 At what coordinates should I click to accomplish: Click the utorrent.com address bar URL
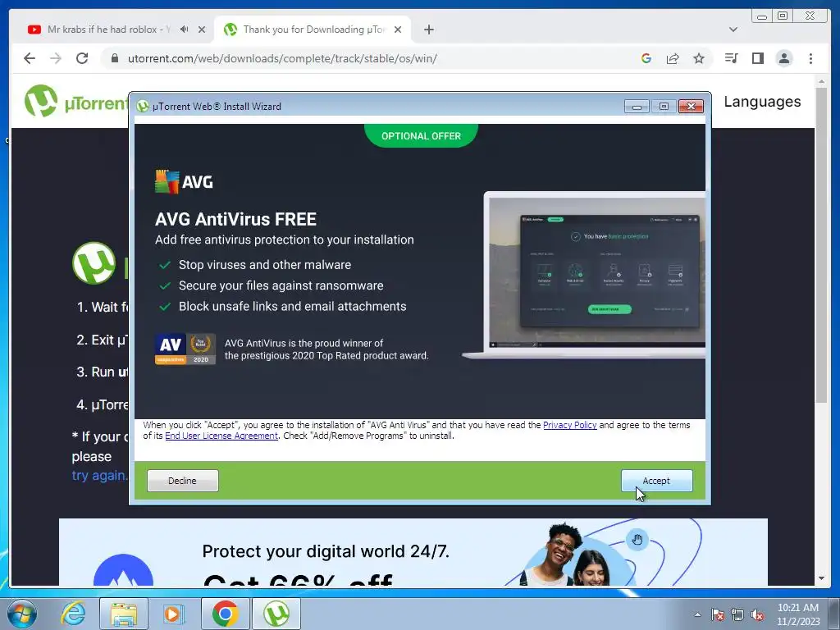[x=282, y=58]
